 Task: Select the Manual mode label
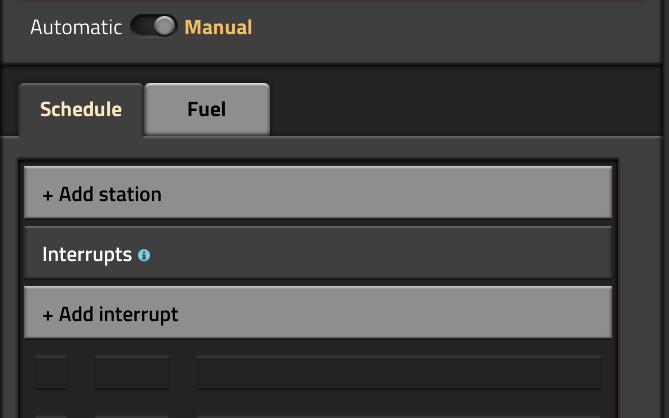tap(218, 27)
